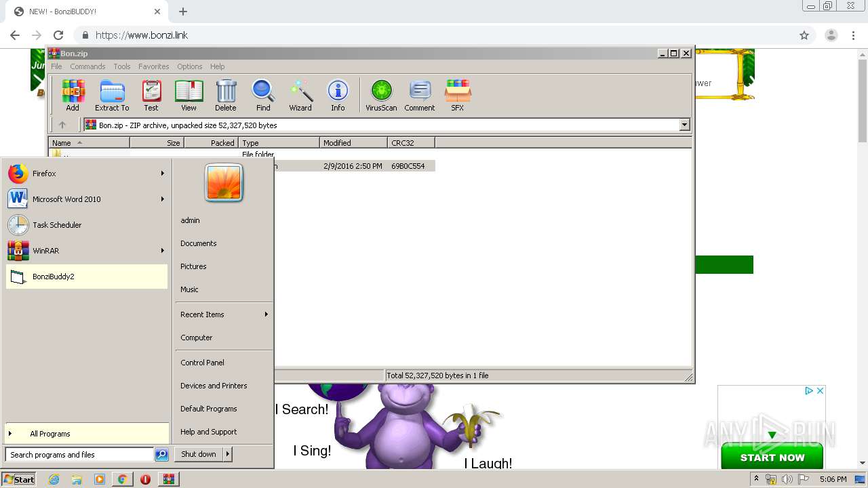Open Documents folder link

(199, 243)
